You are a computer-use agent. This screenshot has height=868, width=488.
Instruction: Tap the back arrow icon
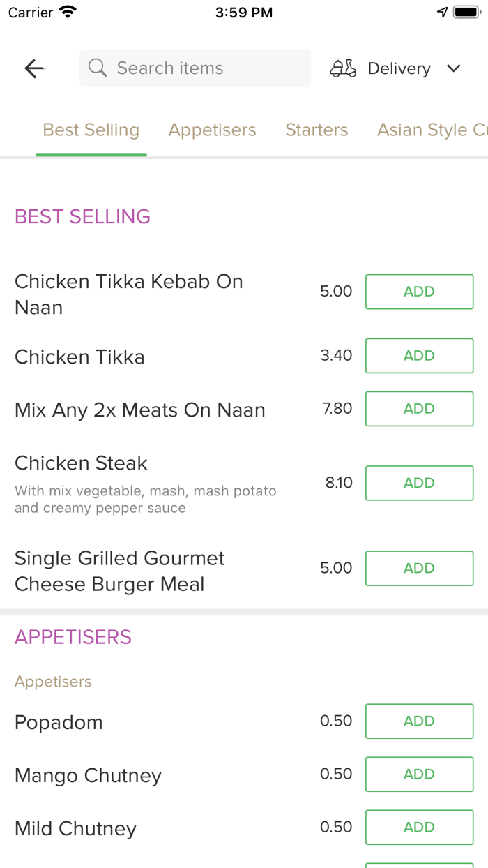(34, 68)
